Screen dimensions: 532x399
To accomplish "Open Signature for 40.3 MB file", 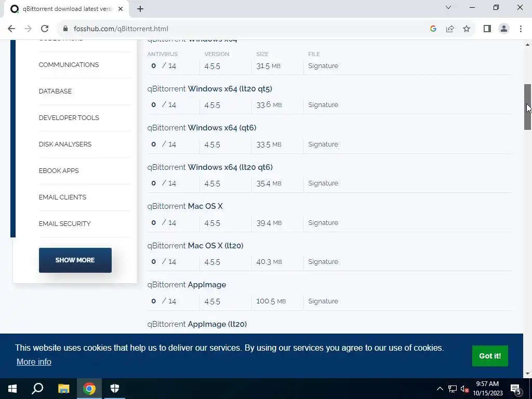I will pos(323,262).
